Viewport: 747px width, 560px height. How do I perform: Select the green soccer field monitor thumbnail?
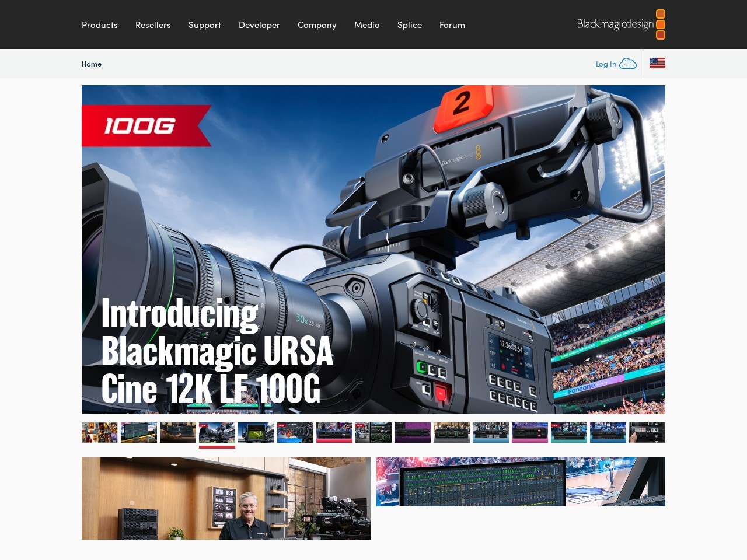[x=256, y=432]
